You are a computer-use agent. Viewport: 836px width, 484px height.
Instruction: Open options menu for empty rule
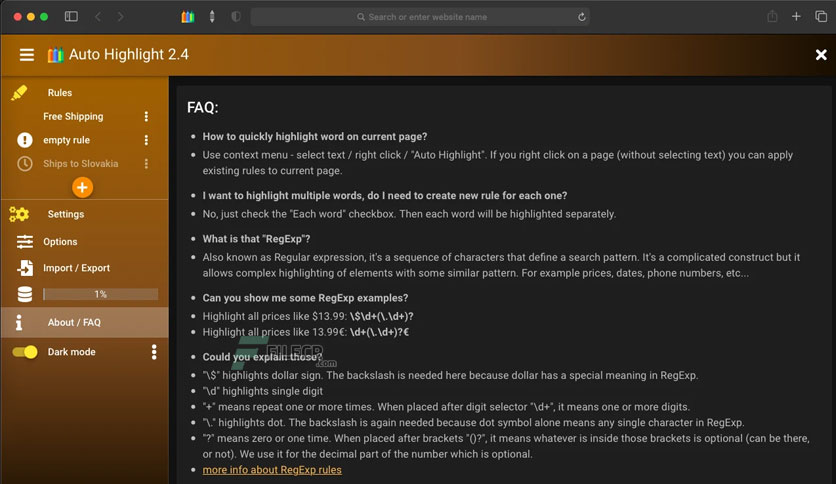coord(146,140)
